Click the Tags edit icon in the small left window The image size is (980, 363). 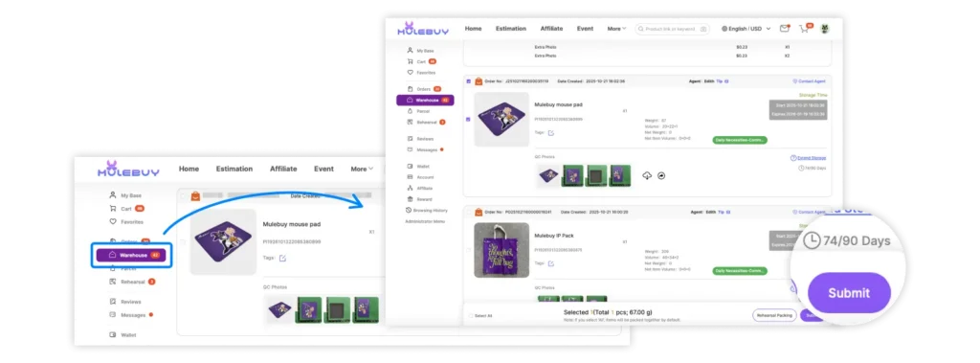tap(282, 258)
